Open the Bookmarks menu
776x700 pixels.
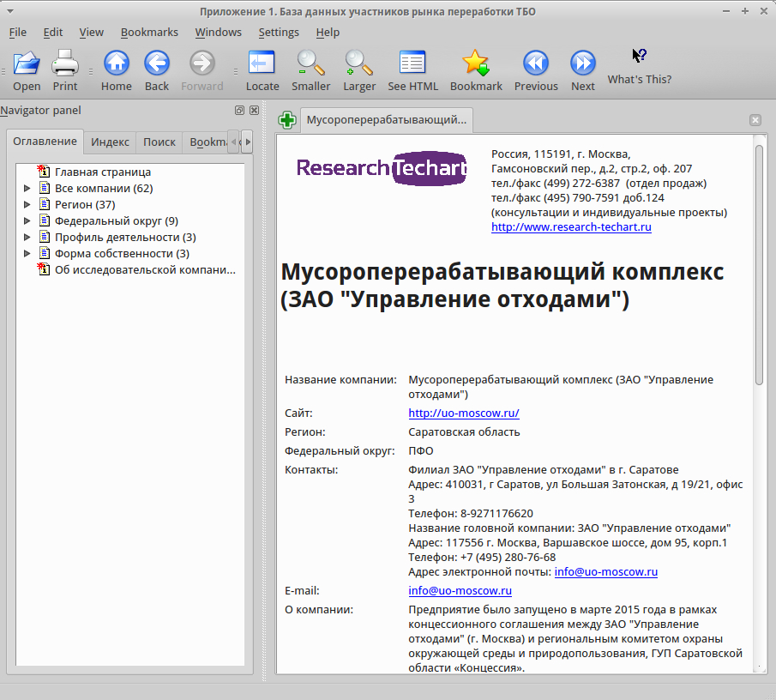tap(149, 33)
